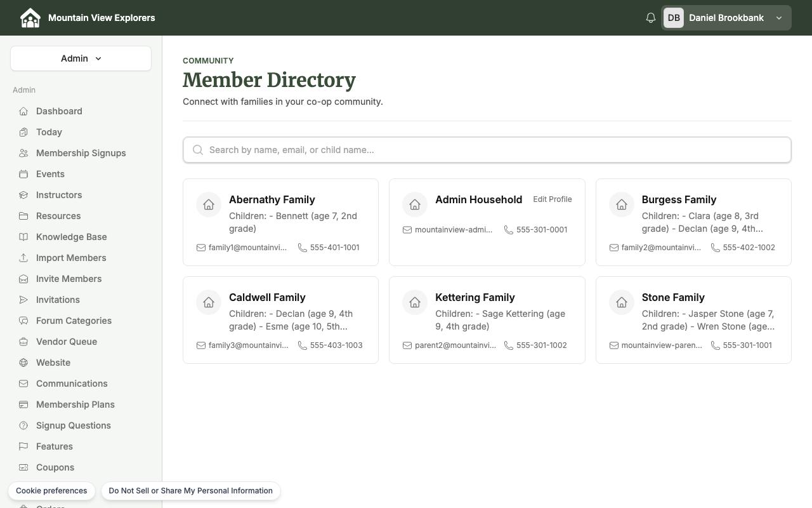Click the Burgess Family email icon
This screenshot has width=812, height=508.
[x=614, y=248]
